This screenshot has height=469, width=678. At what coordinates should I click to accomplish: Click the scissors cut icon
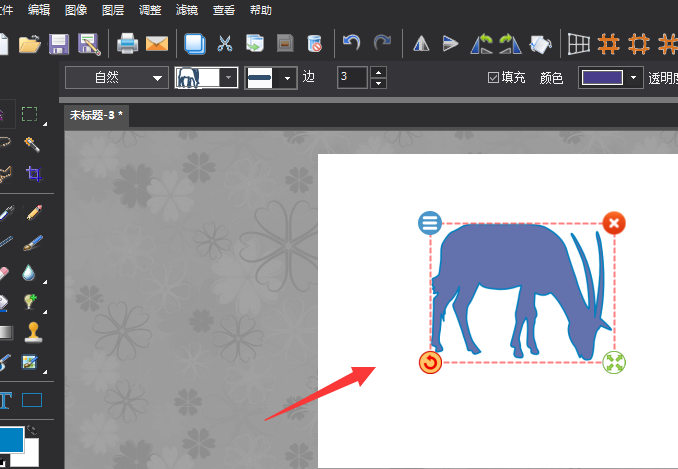(225, 43)
